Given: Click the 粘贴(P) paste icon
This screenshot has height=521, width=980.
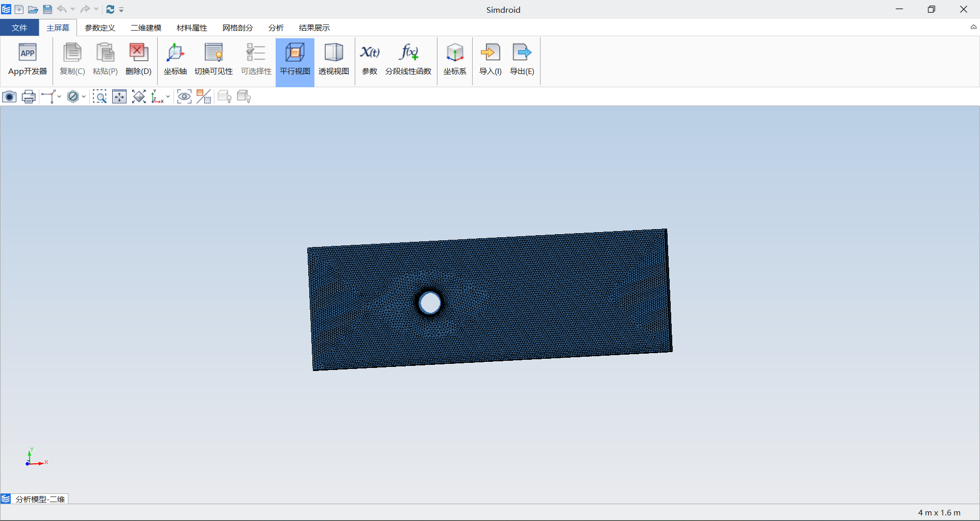Looking at the screenshot, I should pos(105,60).
